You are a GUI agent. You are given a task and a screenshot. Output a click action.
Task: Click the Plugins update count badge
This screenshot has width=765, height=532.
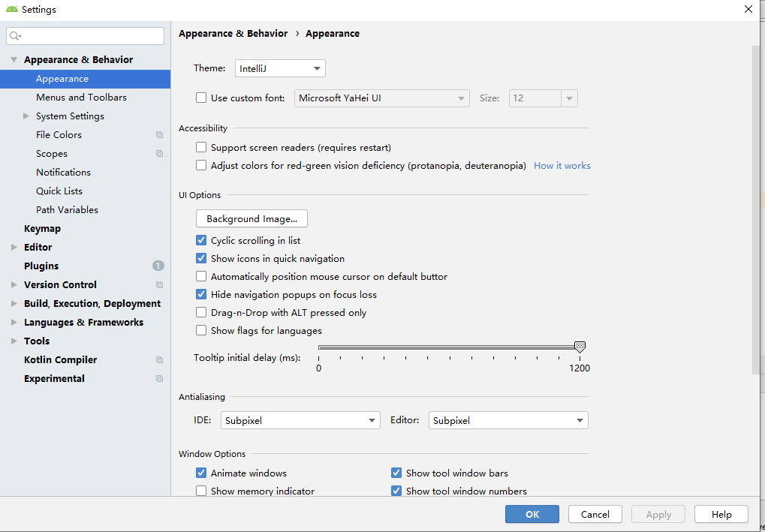(158, 266)
